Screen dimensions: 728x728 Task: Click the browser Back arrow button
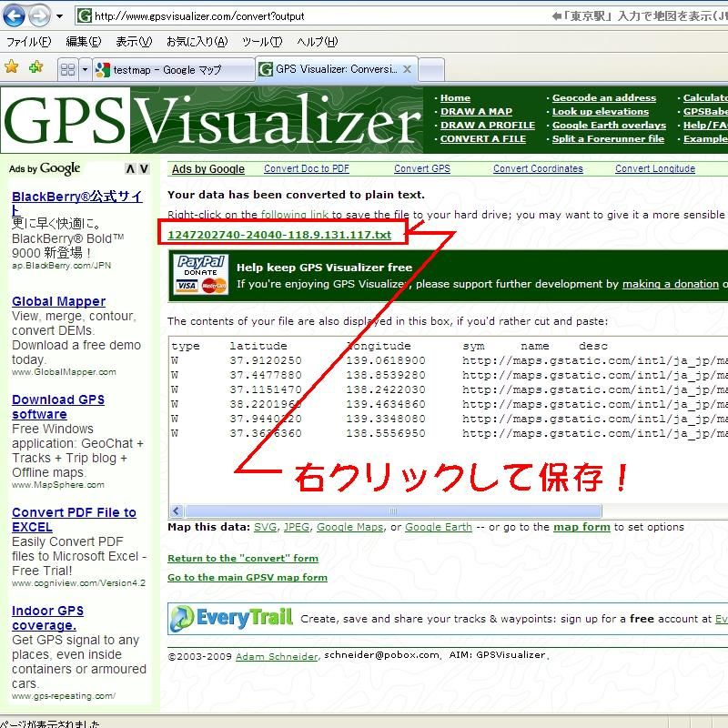pyautogui.click(x=14, y=15)
